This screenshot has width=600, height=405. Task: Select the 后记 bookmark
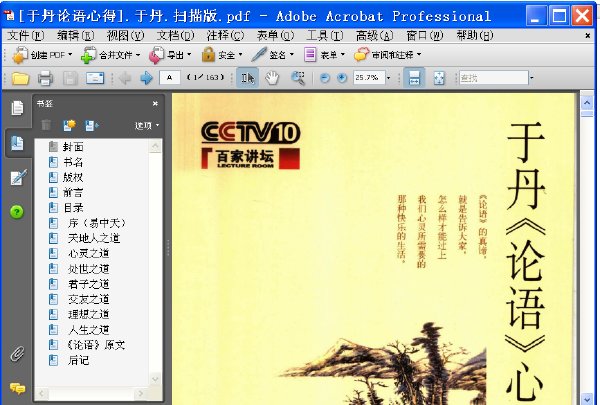point(78,360)
